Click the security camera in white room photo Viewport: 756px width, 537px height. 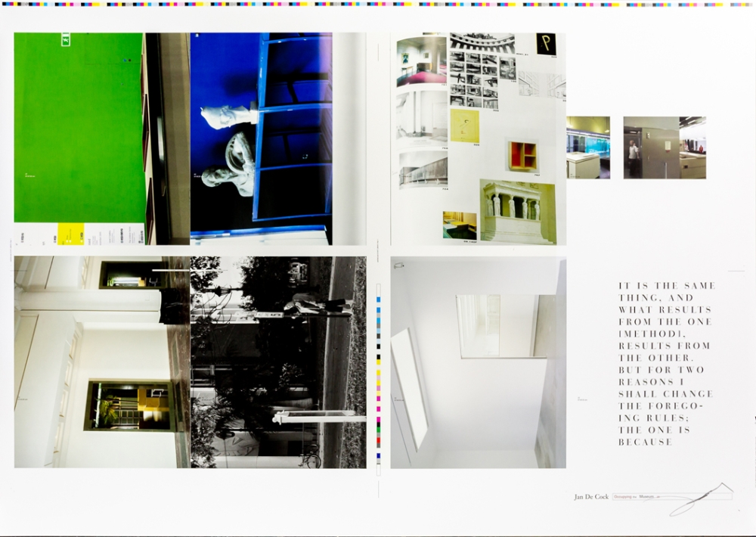[398, 265]
